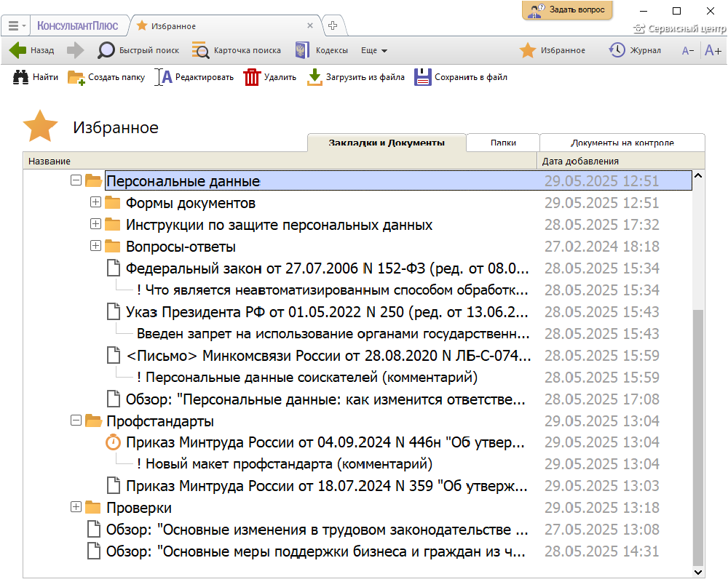
Task: Click the Задать вопрос person icon
Action: 537,11
